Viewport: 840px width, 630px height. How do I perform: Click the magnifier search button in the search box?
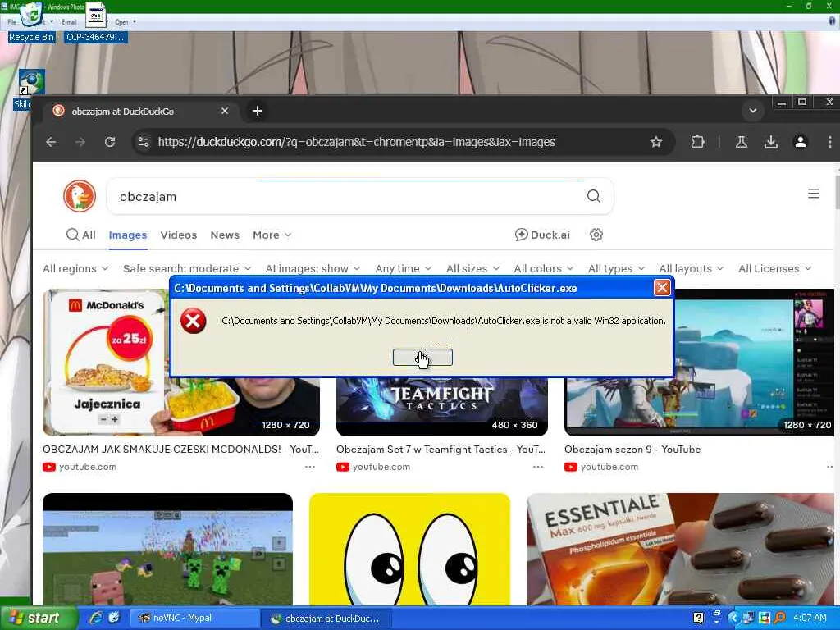(x=594, y=196)
